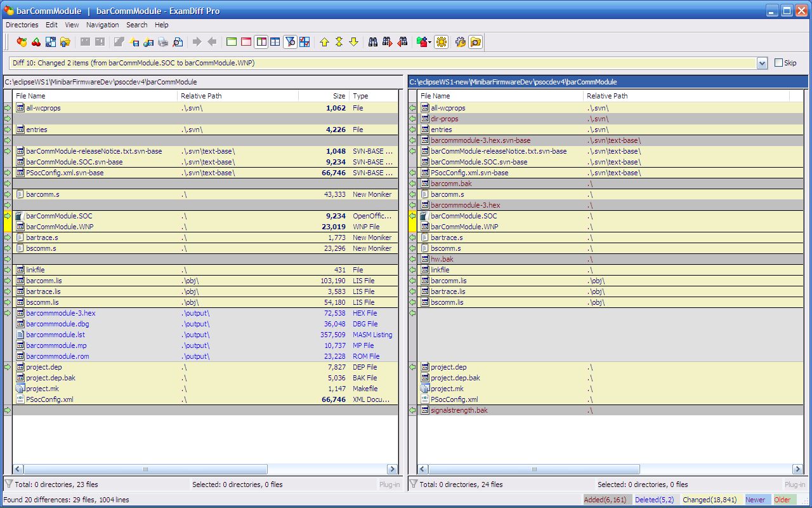Go to next difference yellow down arrow
812x508 pixels.
(x=353, y=42)
